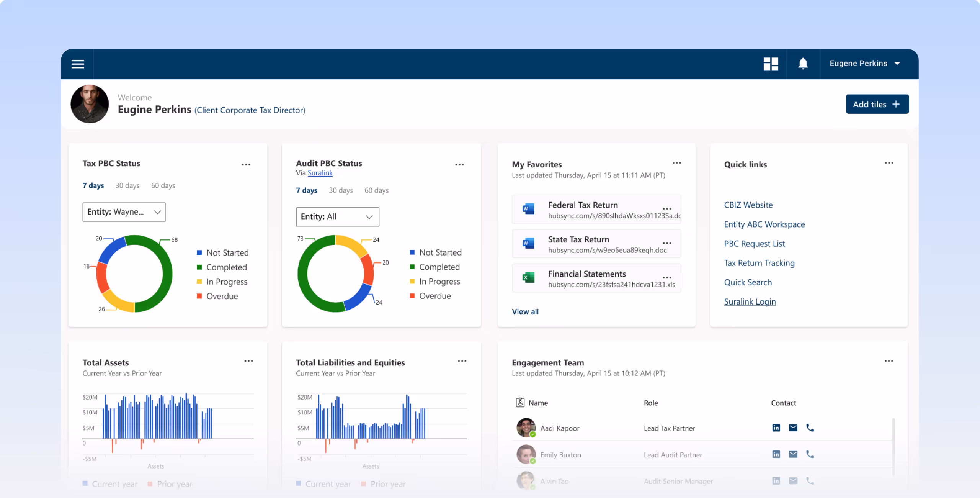Open Federal Tax Return item options ellipsis
This screenshot has width=980, height=498.
(667, 209)
